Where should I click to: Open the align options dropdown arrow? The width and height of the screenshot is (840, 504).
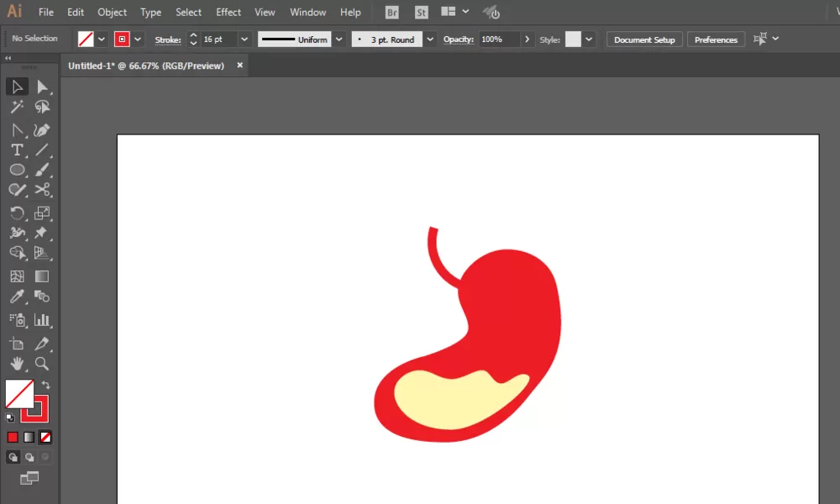coord(775,39)
